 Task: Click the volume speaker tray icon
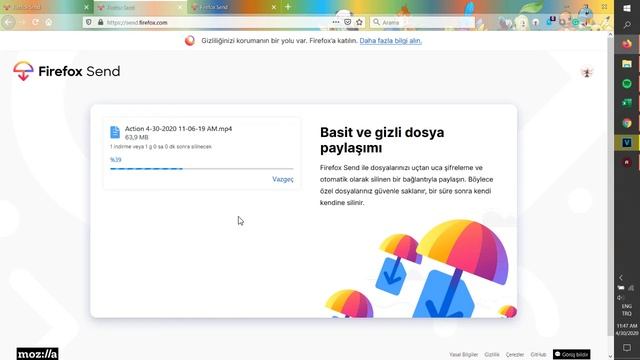tap(620, 298)
